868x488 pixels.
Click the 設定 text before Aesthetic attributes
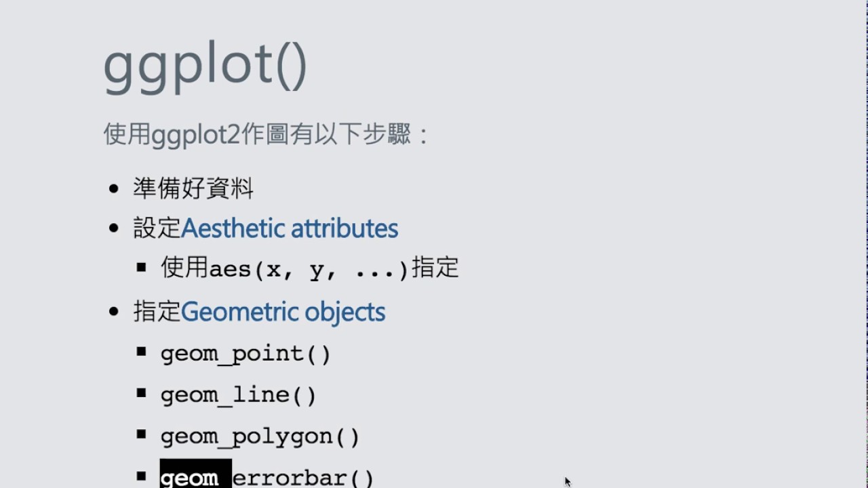click(x=157, y=228)
